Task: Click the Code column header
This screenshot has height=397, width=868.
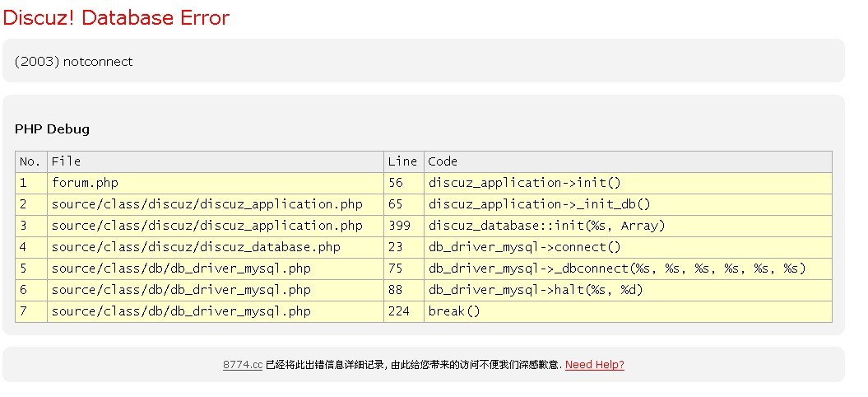Action: tap(629, 162)
